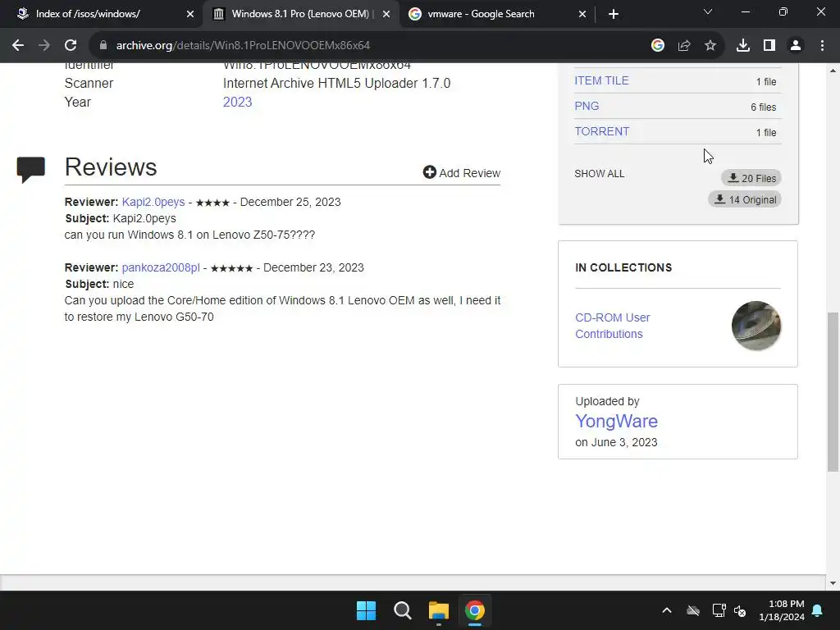Click the browser forward arrow

click(x=44, y=46)
